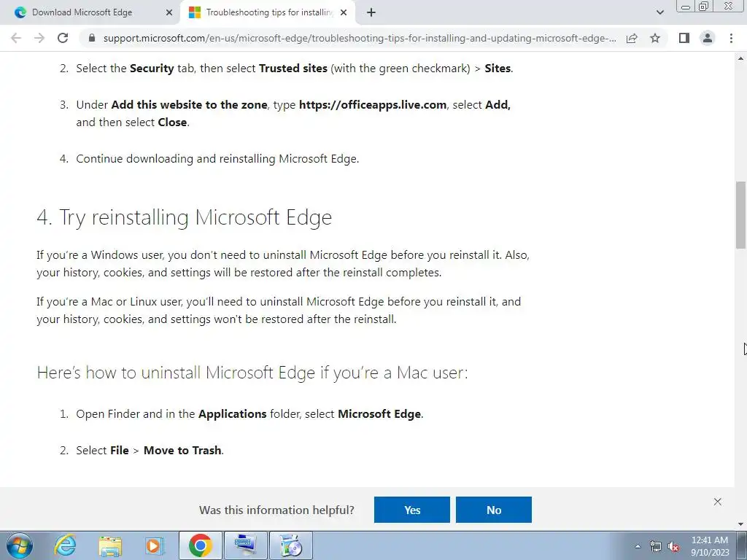747x560 pixels.
Task: Share this page using the share icon
Action: pos(632,38)
